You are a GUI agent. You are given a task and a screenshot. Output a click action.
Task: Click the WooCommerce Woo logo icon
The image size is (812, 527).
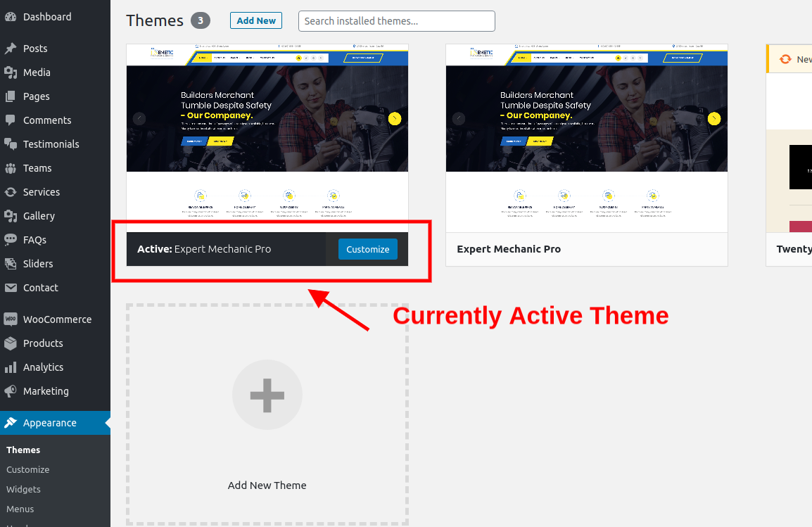pos(11,319)
